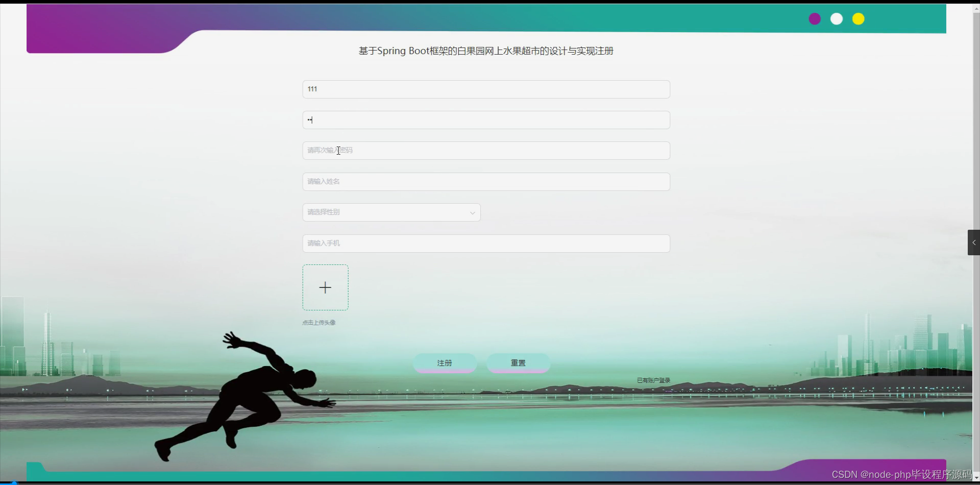This screenshot has height=485, width=980.
Task: Click the left-pointing arrow on the right edge
Action: (974, 242)
